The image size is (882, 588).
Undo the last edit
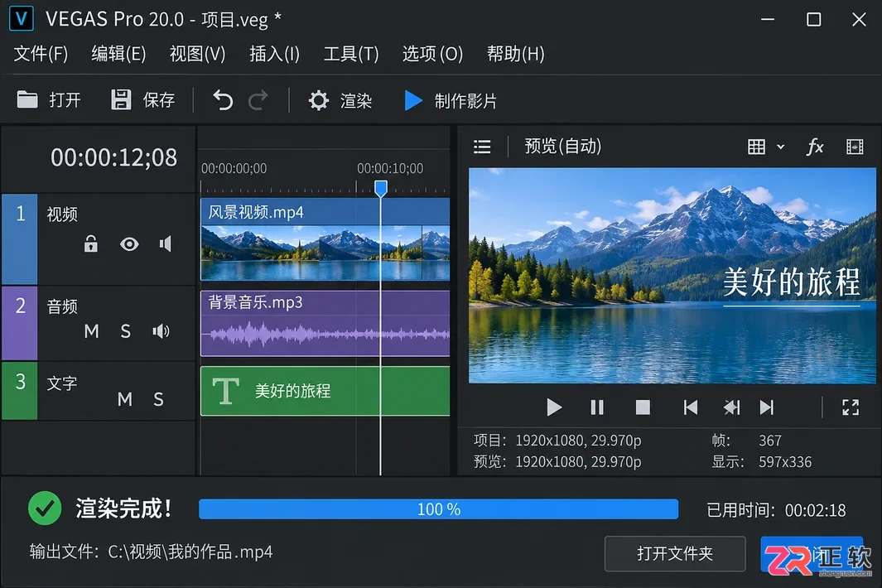coord(223,101)
